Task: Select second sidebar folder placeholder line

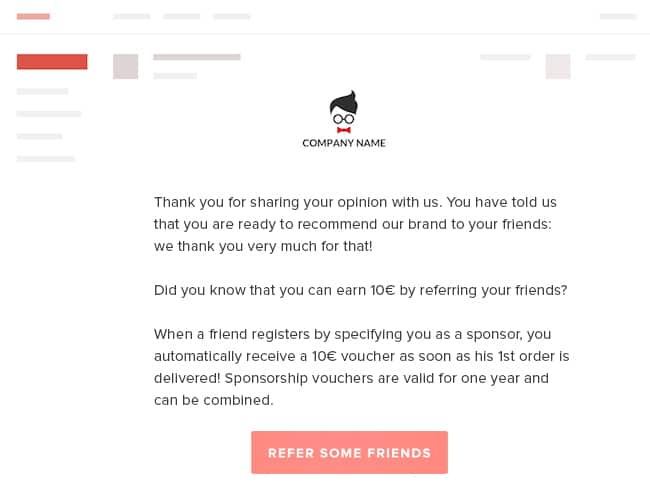Action: click(x=49, y=114)
